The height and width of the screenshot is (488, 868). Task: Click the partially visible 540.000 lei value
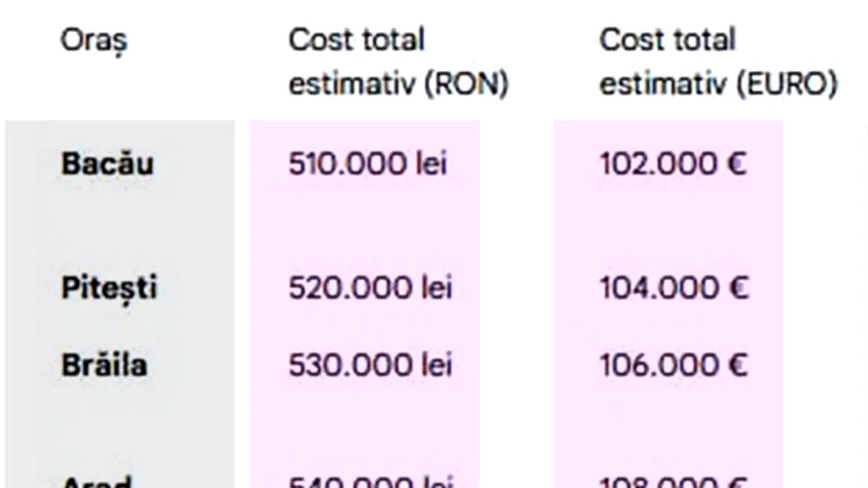click(370, 483)
